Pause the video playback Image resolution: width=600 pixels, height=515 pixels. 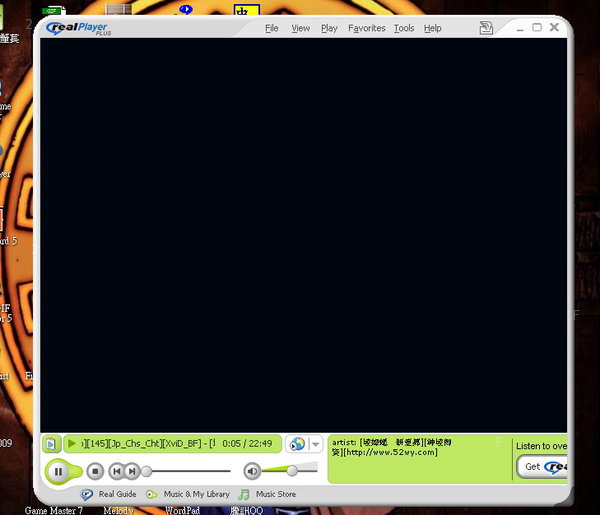[58, 471]
